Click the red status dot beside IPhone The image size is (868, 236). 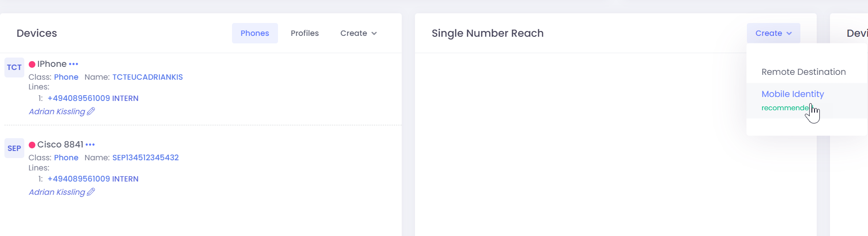pyautogui.click(x=32, y=65)
